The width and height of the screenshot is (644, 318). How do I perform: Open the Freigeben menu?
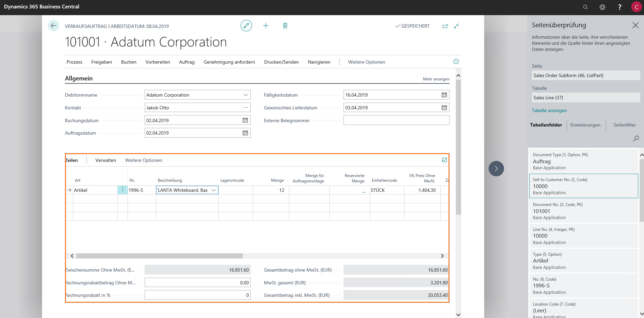102,62
